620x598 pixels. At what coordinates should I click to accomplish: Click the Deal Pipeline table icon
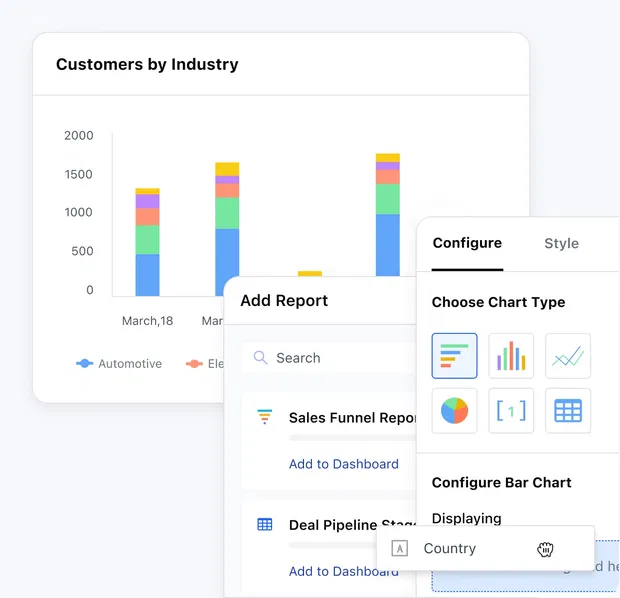pyautogui.click(x=265, y=524)
